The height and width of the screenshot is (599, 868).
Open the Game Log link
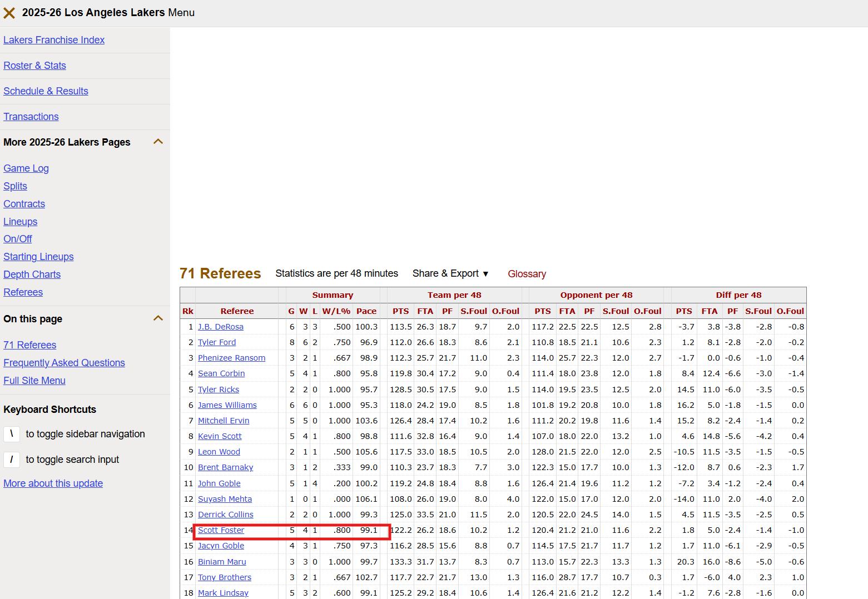pos(26,168)
